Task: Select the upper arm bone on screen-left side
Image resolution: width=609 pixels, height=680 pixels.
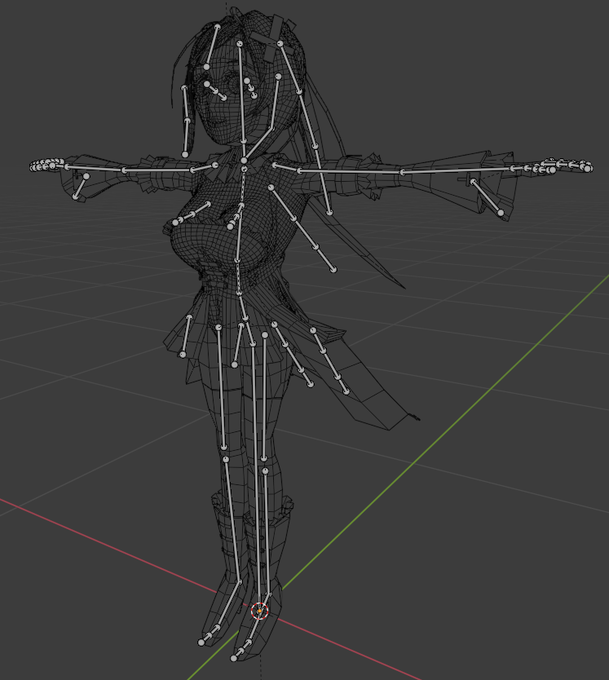Action: [x=158, y=170]
